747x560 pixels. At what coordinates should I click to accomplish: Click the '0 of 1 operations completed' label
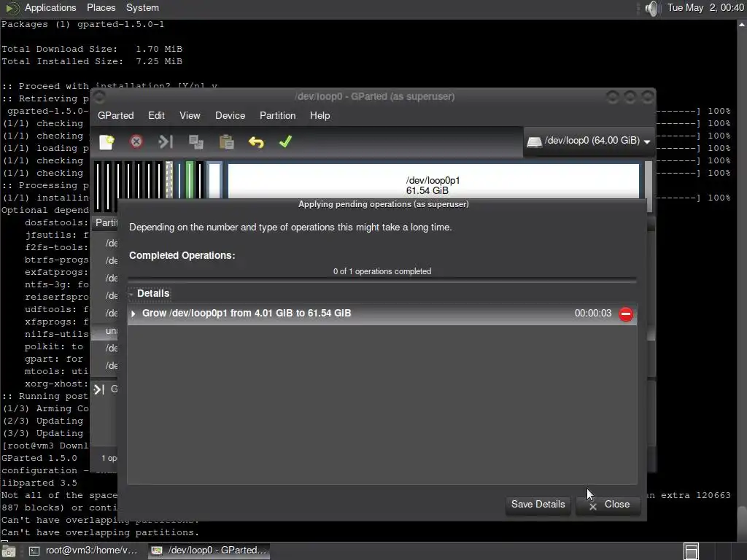[382, 271]
